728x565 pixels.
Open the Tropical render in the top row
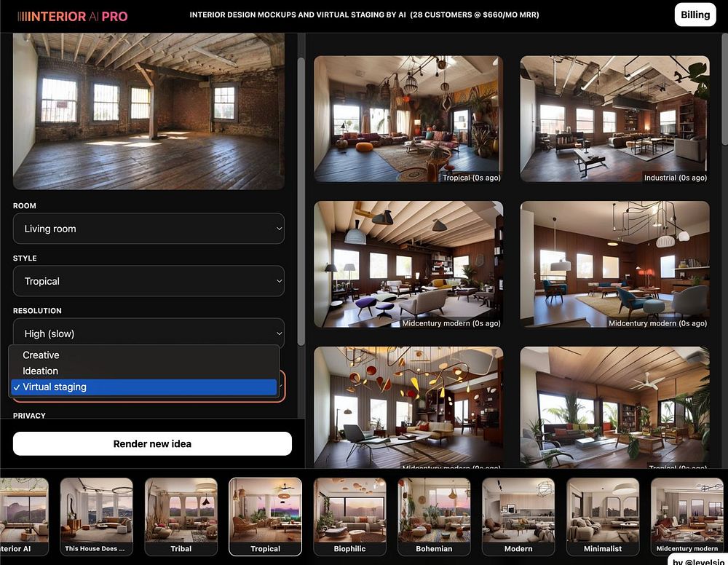point(408,119)
